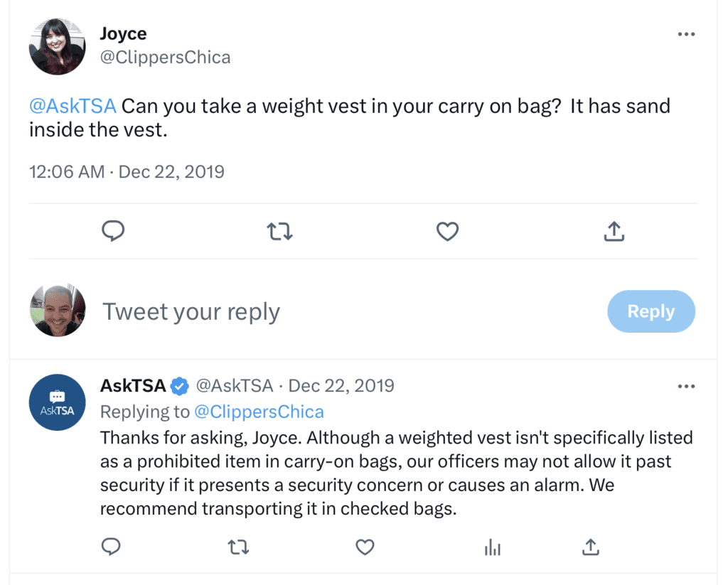This screenshot has height=585, width=728.
Task: Share Joyce's tweet using upload icon
Action: (x=614, y=231)
